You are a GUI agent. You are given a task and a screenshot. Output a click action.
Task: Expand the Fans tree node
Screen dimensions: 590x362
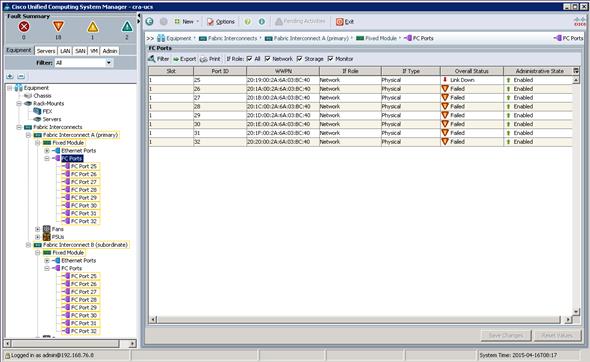[38, 229]
